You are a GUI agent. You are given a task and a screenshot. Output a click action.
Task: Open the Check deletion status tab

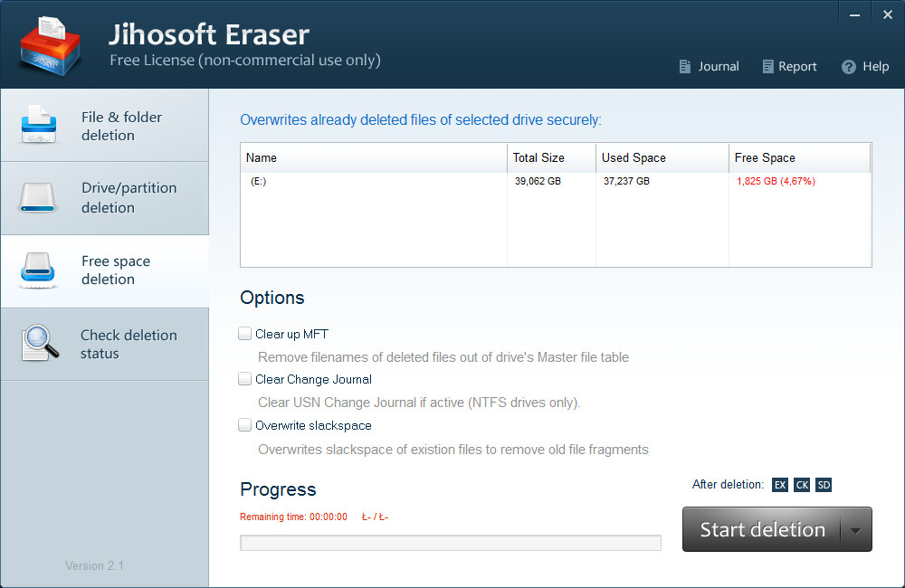coord(104,345)
